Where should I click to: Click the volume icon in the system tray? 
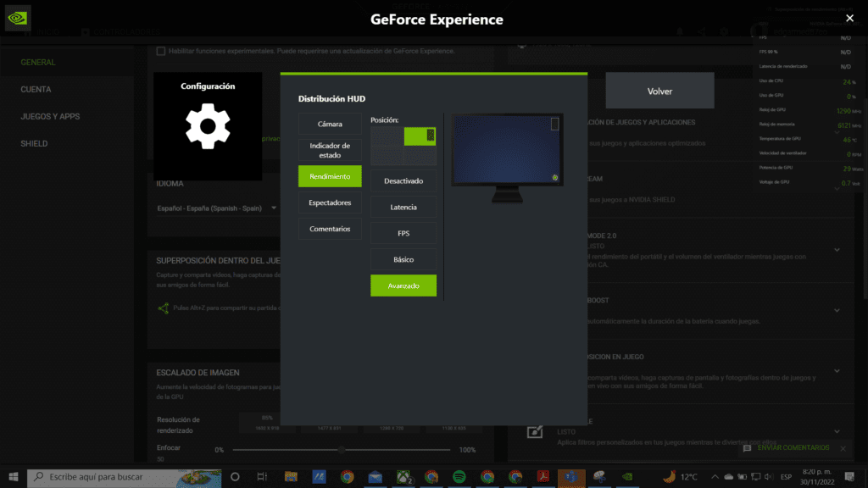(x=768, y=477)
